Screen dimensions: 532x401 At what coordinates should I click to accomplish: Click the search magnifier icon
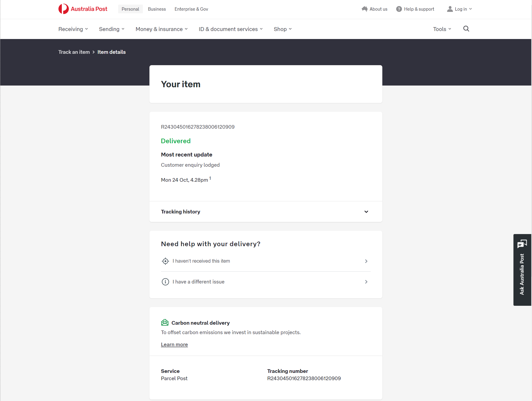coord(466,29)
